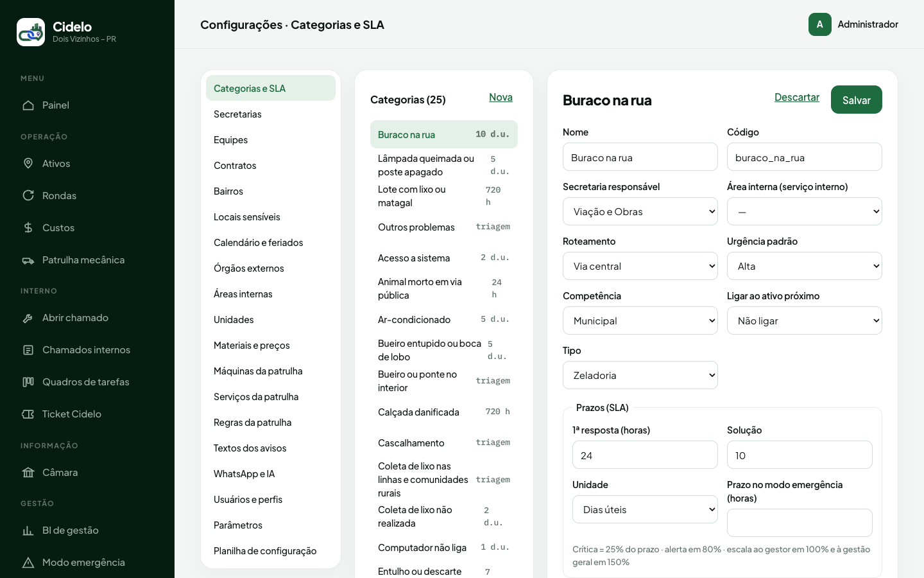
Task: Click the Cidelo logo icon
Action: [x=31, y=32]
